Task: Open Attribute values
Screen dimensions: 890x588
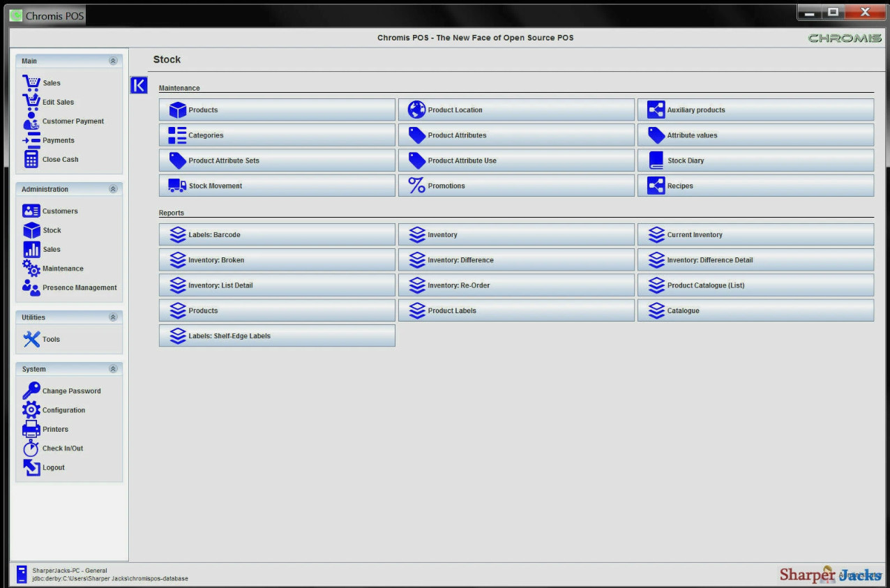Action: (756, 135)
